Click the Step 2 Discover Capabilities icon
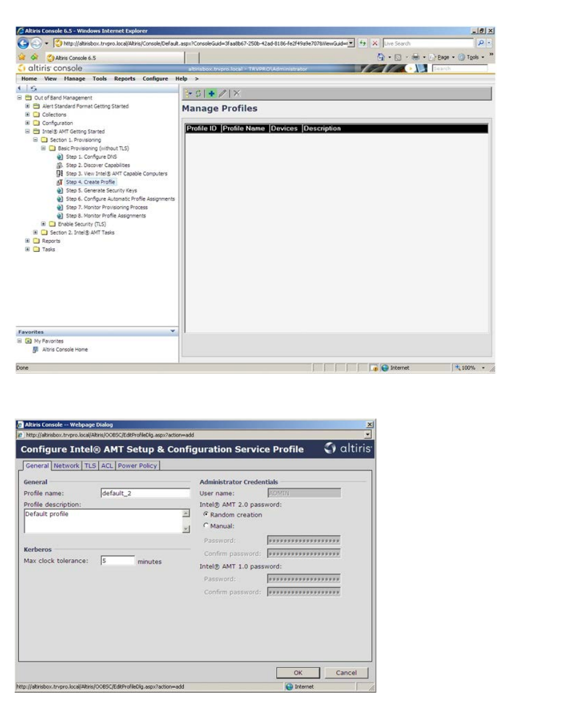 click(x=59, y=165)
